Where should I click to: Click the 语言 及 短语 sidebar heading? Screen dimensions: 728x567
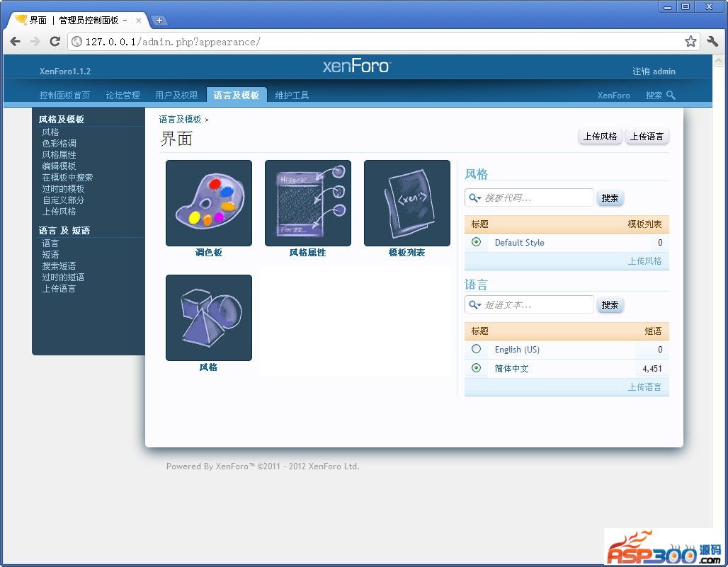pos(64,230)
